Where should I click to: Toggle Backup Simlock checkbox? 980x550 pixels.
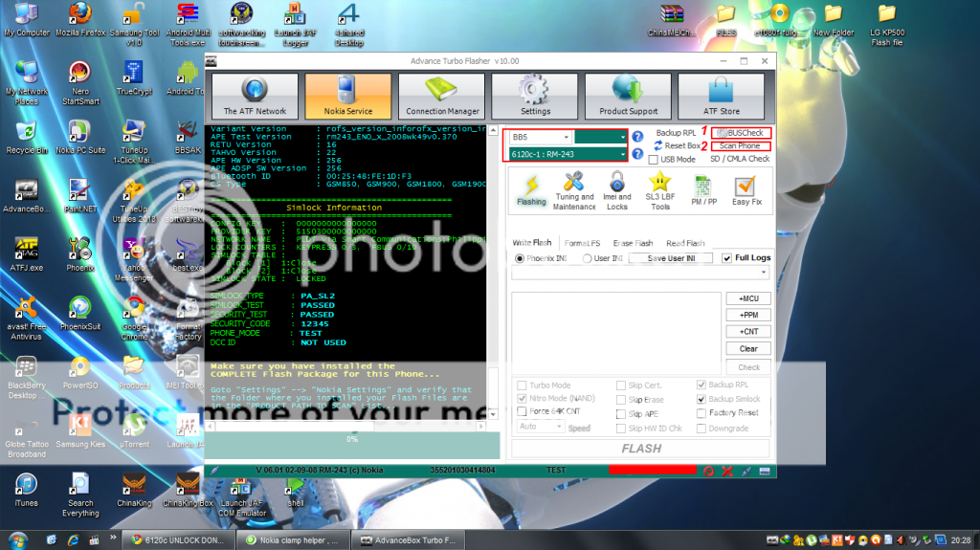702,399
